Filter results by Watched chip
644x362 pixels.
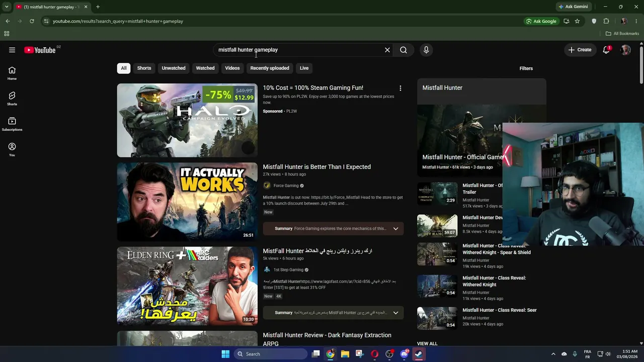(x=205, y=68)
